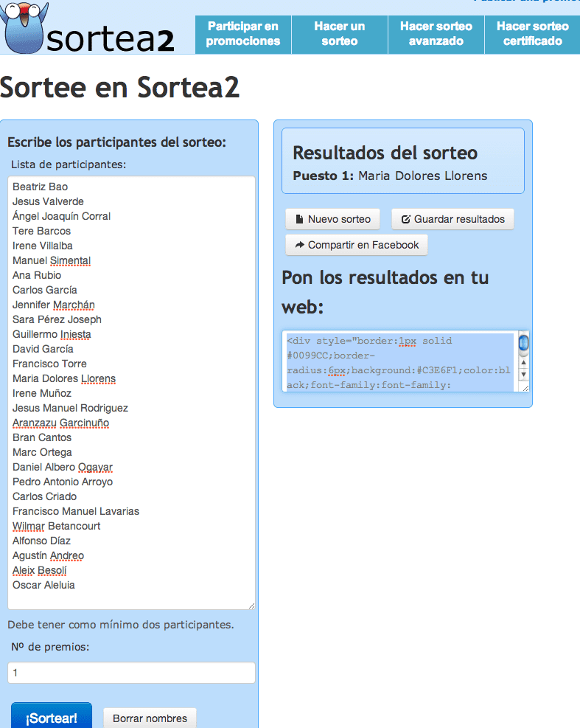Click the name 'Jennifer Marchán'
The width and height of the screenshot is (580, 728).
coord(54,305)
